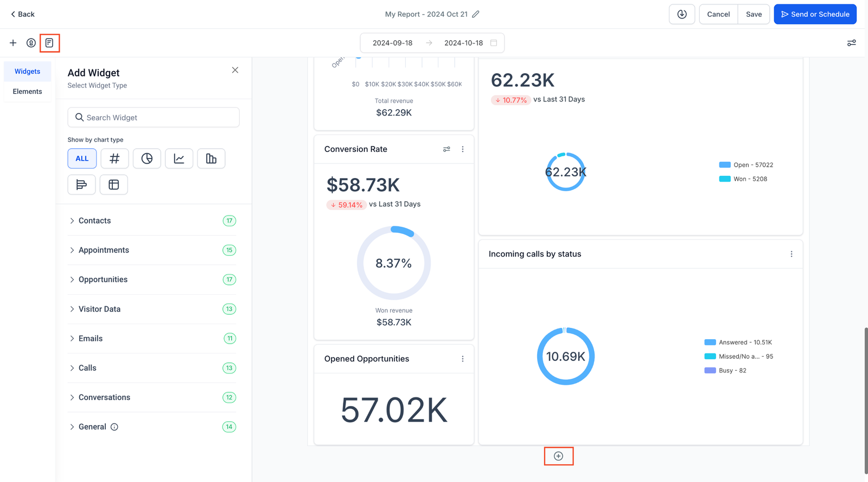
Task: Expand the Contacts widget category
Action: click(95, 221)
